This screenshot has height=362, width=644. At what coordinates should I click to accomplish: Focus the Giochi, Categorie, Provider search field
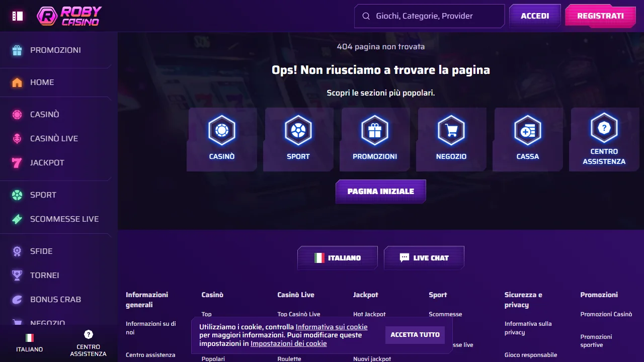(x=429, y=16)
